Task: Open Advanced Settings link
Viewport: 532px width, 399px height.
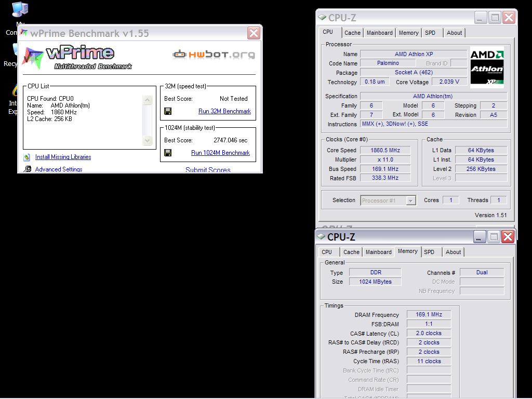Action: coord(59,169)
